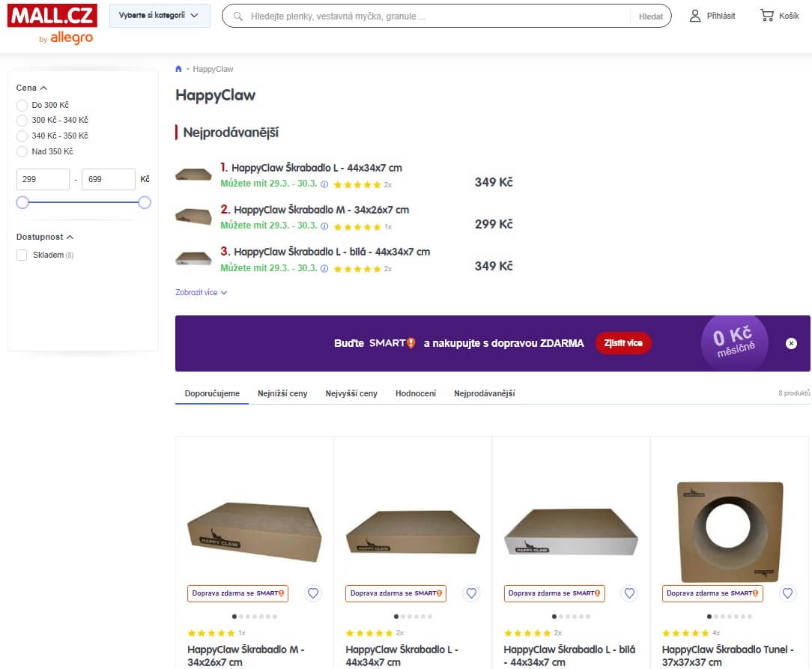Switch to Doporučujeme sorting tab
Viewport: 812px width, 669px height.
212,393
